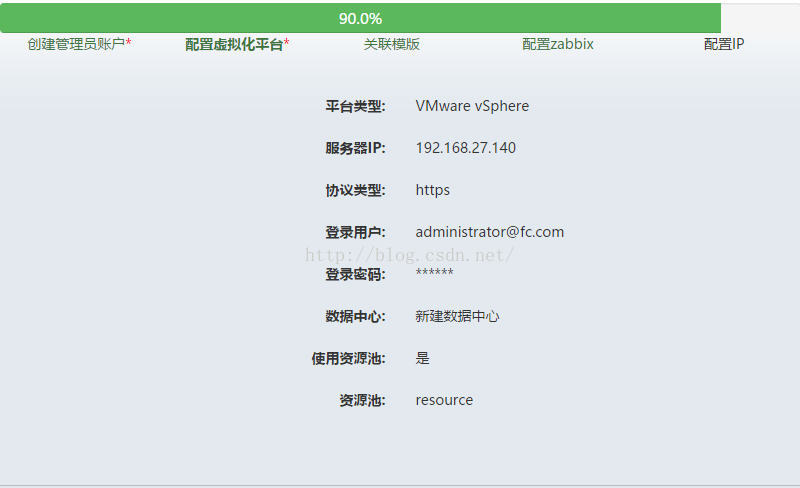Click the 使用资源池 label
The height and width of the screenshot is (488, 800).
348,358
